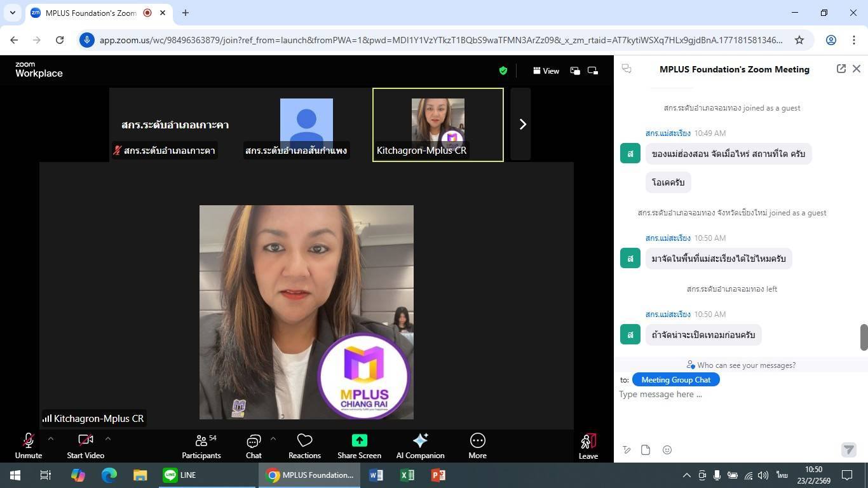This screenshot has width=868, height=488.
Task: Click the encryption shield icon
Action: coord(503,71)
